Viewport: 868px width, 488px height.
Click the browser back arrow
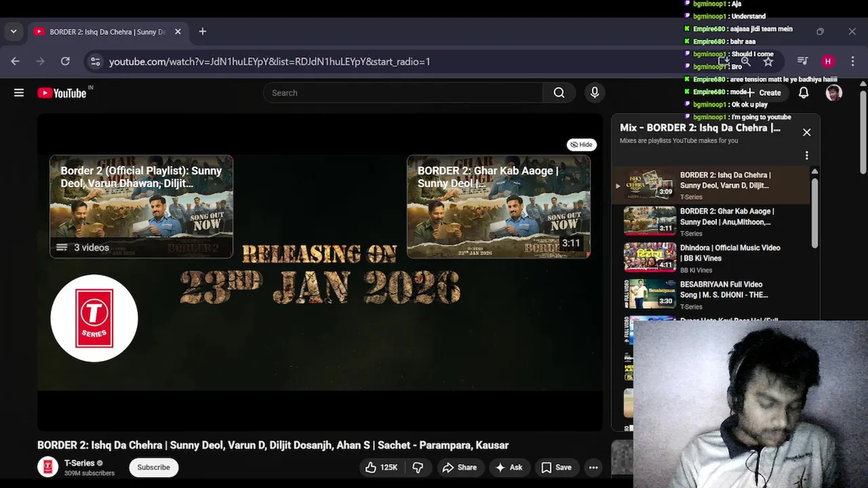click(15, 62)
